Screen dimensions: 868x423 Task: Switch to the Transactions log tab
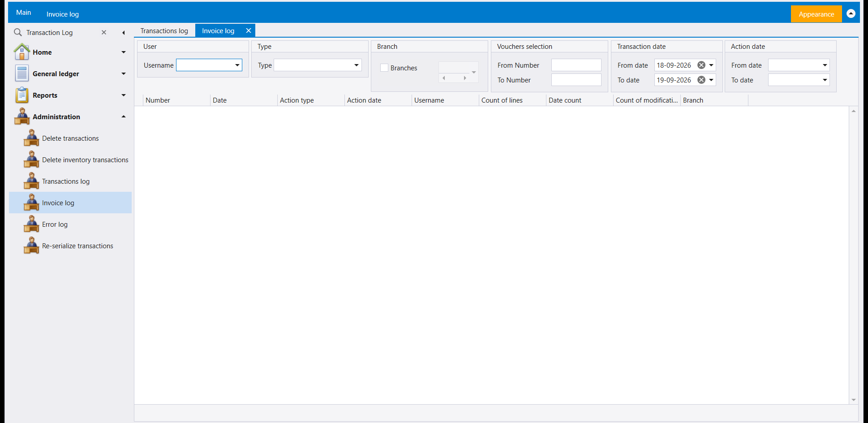point(164,30)
